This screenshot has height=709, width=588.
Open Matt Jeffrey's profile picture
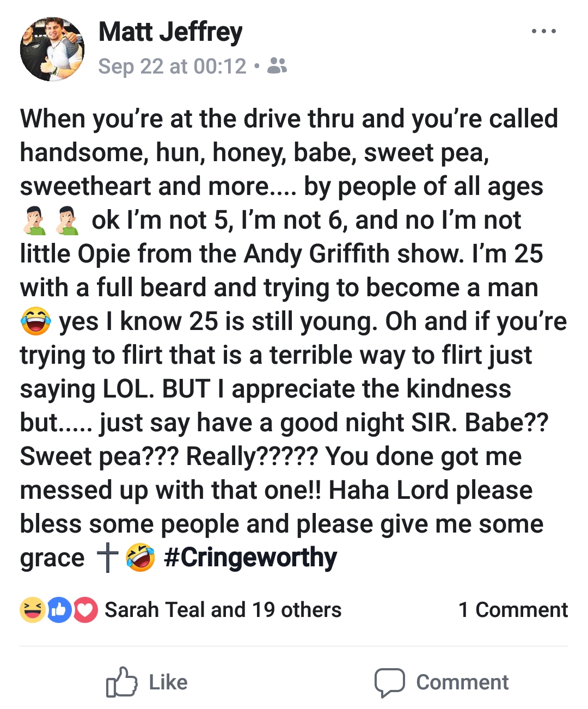(x=52, y=49)
